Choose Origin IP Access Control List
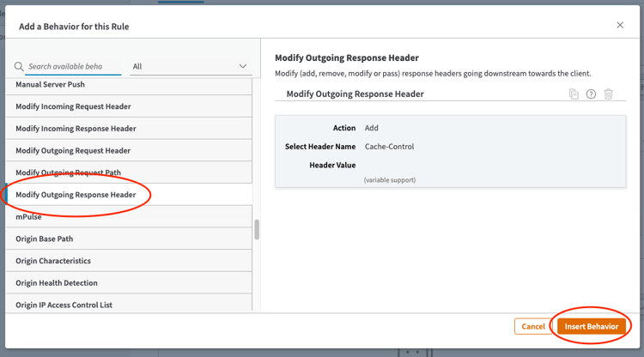Image resolution: width=644 pixels, height=357 pixels. point(64,305)
